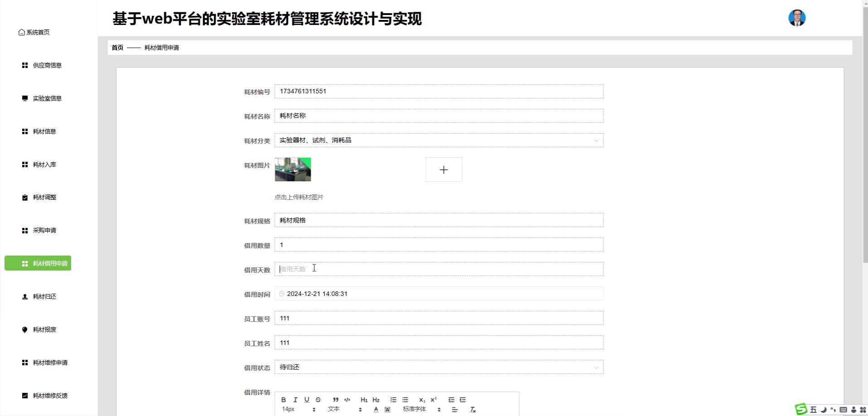Create an ordered numbered list
This screenshot has width=868, height=416.
coord(393,400)
